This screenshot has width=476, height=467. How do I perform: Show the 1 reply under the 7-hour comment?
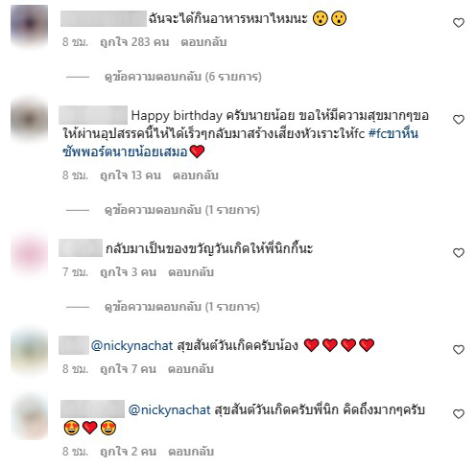click(x=182, y=307)
